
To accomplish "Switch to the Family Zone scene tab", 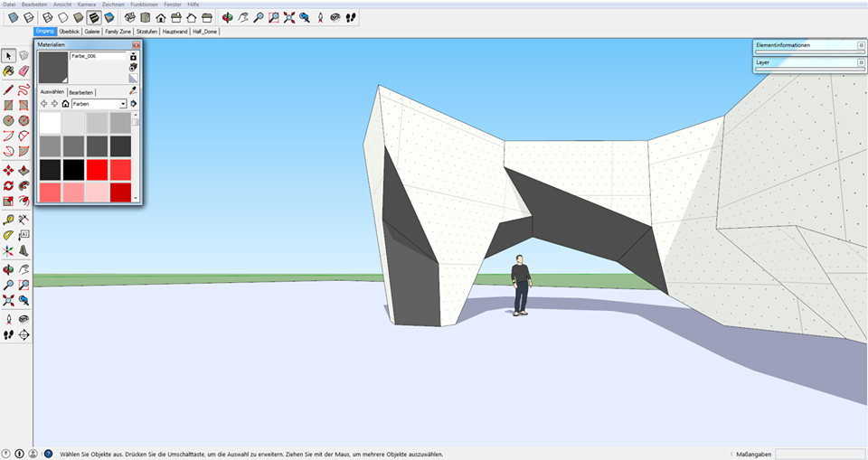I will (x=118, y=32).
